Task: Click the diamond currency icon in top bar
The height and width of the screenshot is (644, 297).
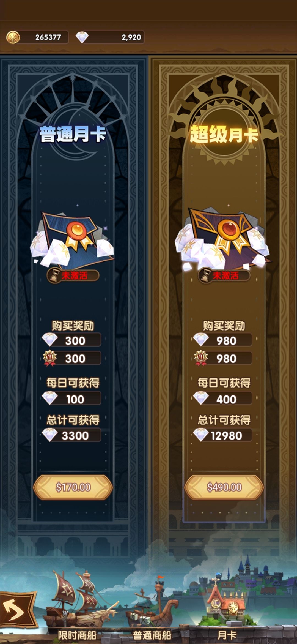Action: tap(82, 37)
